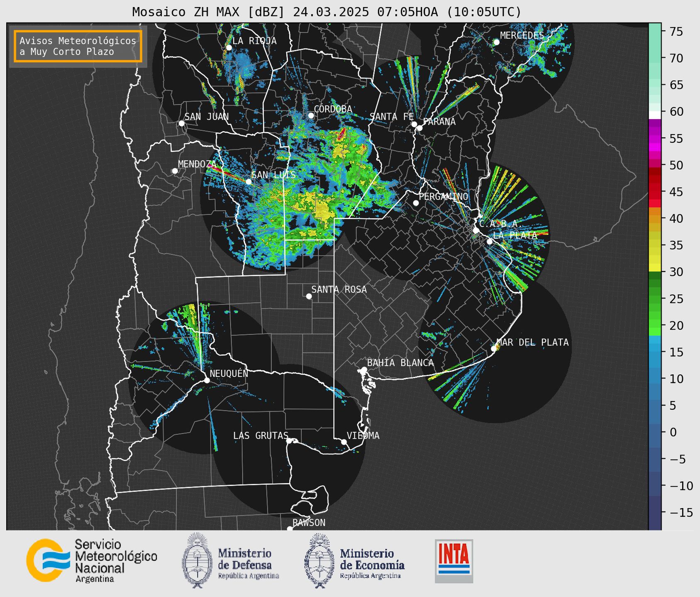Click the Ministerio de Economía emblem
The image size is (700, 597).
pyautogui.click(x=320, y=560)
